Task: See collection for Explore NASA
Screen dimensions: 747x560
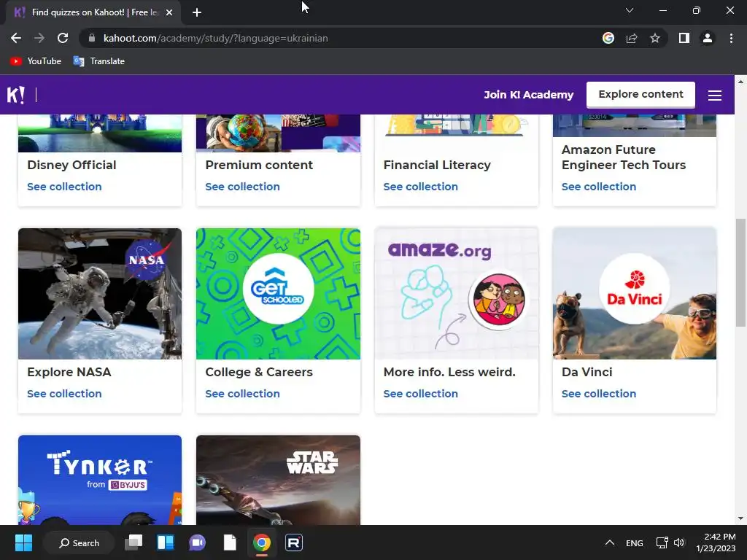Action: 64,394
